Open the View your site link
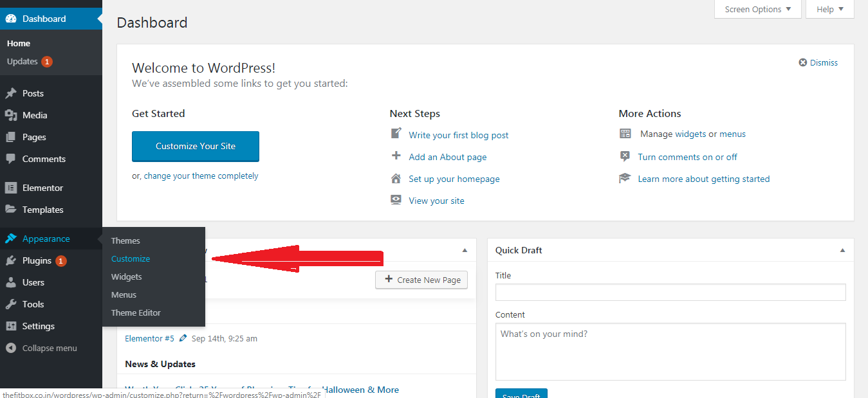Viewport: 868px width, 398px height. (x=436, y=201)
